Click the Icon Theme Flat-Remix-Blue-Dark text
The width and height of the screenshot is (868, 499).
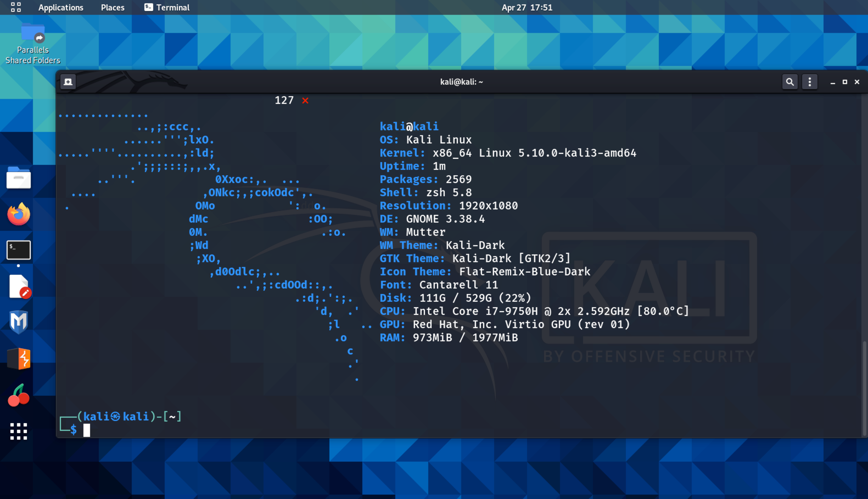(485, 271)
